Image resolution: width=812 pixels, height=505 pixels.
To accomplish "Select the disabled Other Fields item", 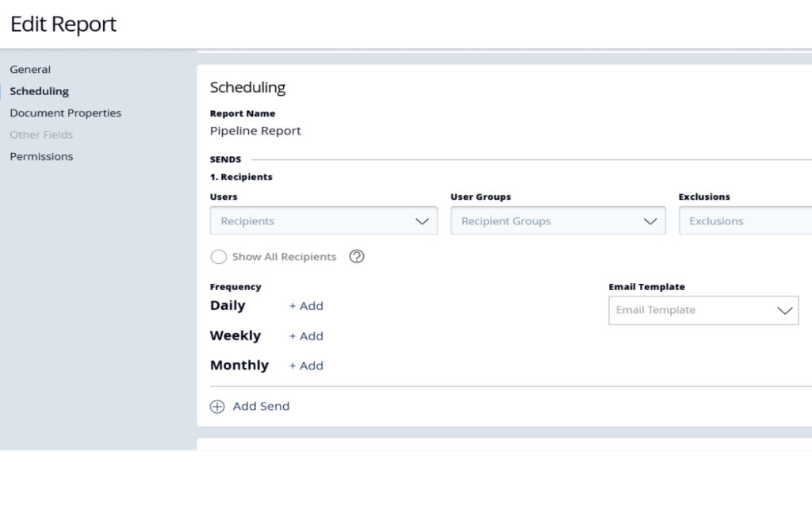I will tap(41, 135).
